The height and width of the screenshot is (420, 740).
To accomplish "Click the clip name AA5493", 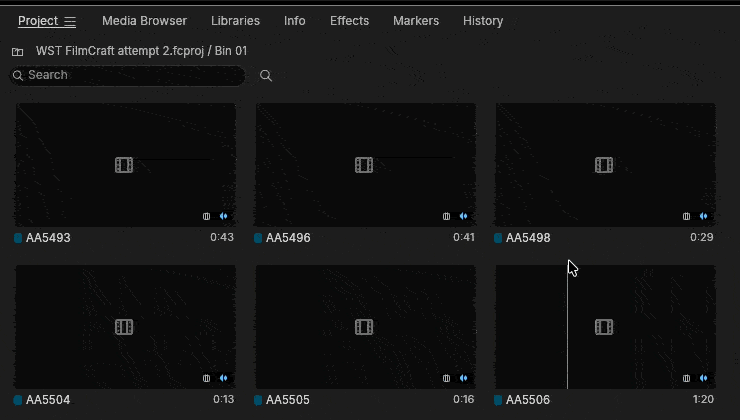I will coord(48,238).
